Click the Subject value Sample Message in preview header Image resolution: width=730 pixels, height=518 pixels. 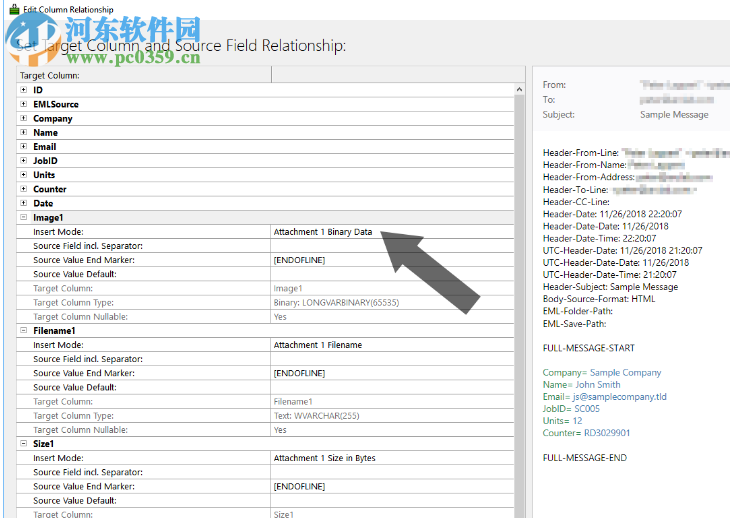[x=674, y=114]
